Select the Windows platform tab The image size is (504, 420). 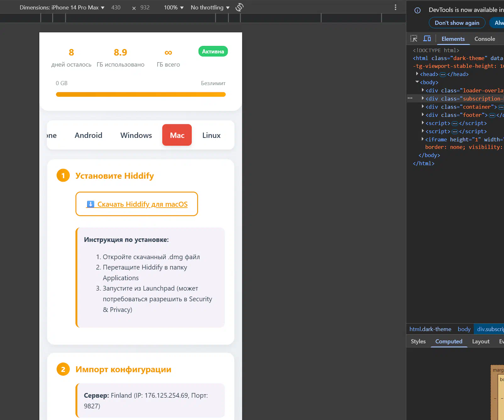[136, 135]
